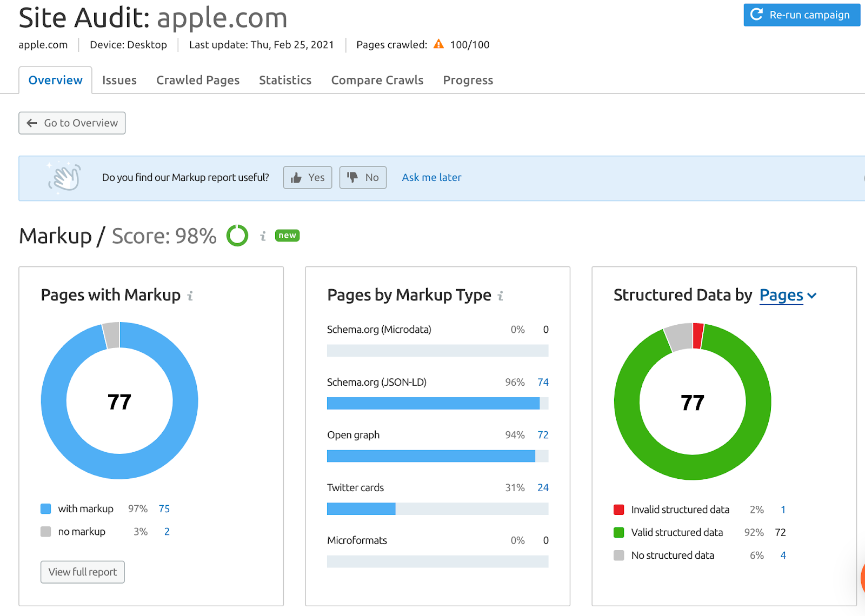
Task: Click the green score ring icon
Action: tap(237, 236)
